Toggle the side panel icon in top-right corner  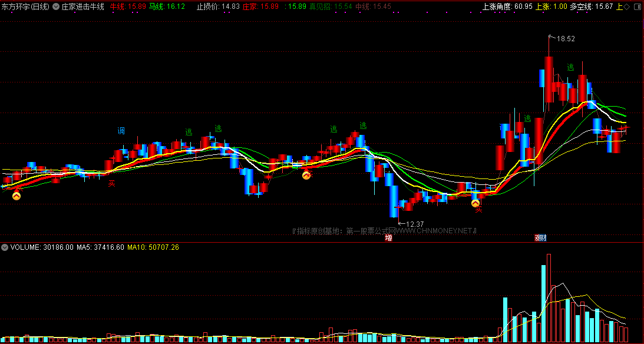click(638, 6)
